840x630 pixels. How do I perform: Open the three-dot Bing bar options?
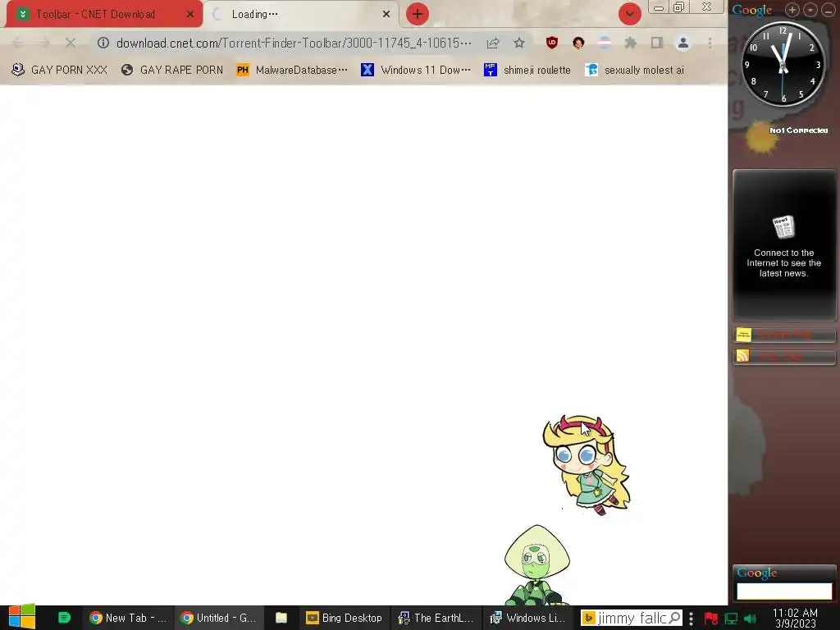pos(691,619)
